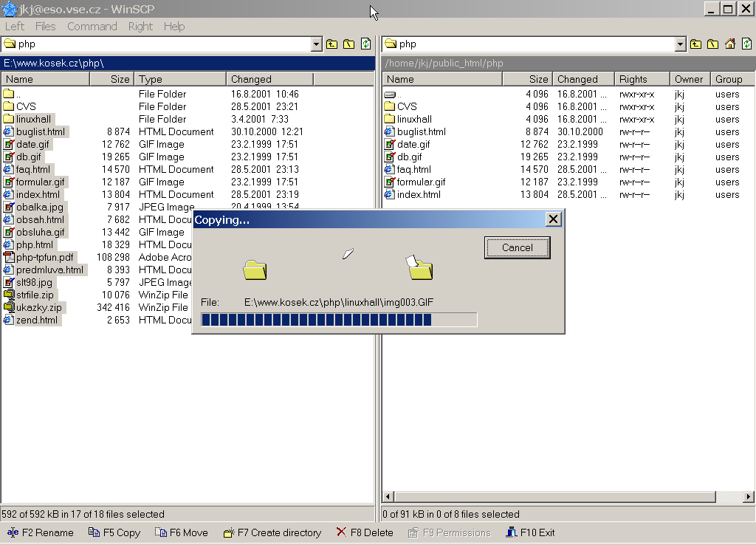
Task: Click right panel scrollbar right arrow
Action: pyautogui.click(x=748, y=496)
